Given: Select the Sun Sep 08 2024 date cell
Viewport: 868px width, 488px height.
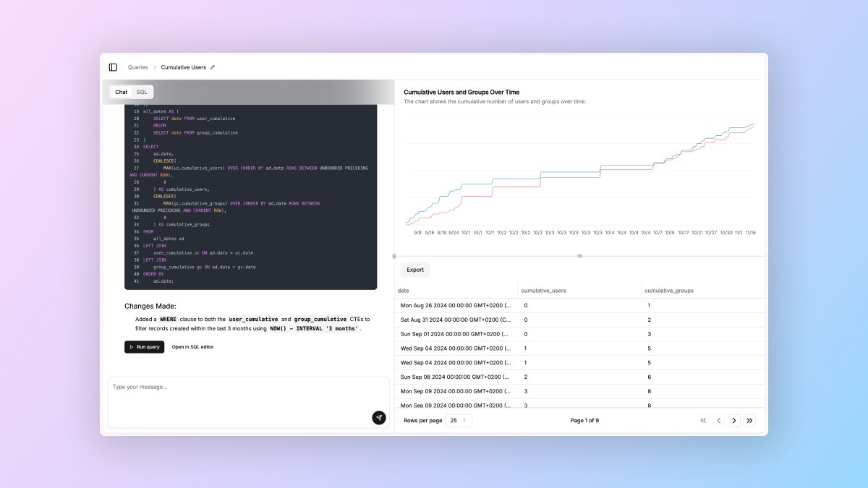Looking at the screenshot, I should [454, 377].
